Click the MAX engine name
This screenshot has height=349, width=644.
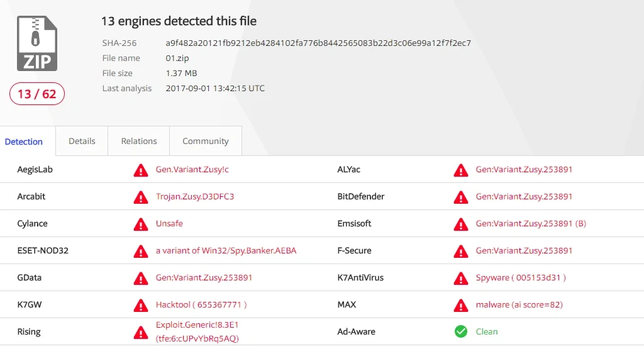click(347, 304)
